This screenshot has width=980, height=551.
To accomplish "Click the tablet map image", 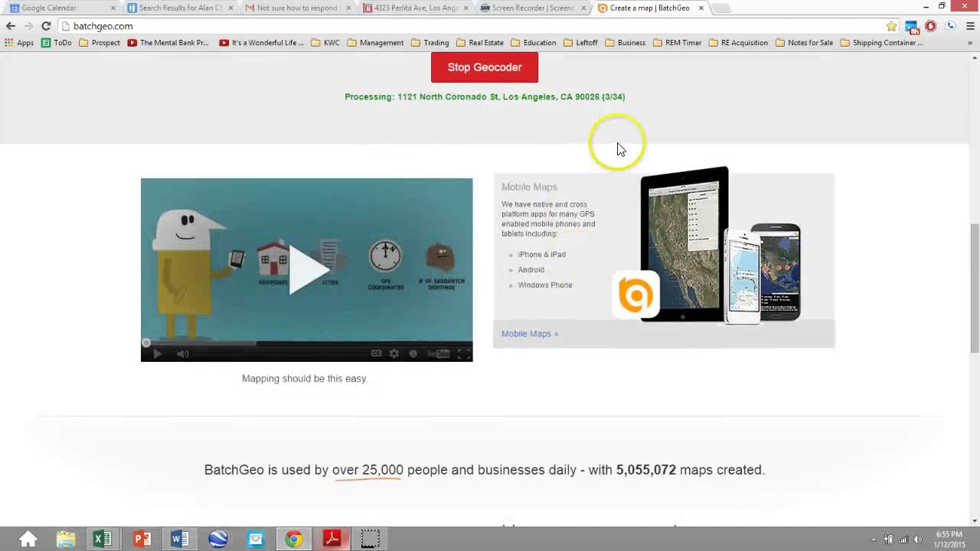I will click(x=684, y=243).
